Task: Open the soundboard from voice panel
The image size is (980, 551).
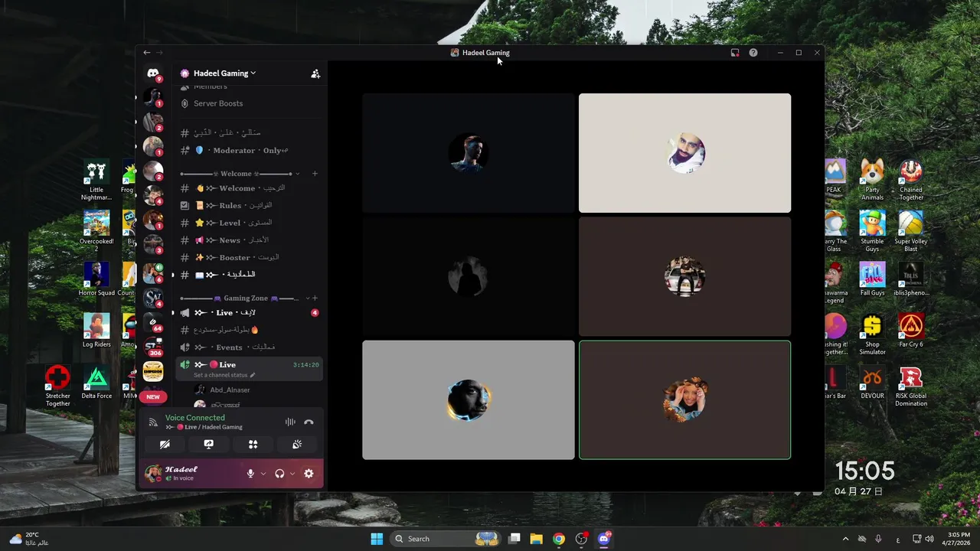Action: tap(297, 445)
